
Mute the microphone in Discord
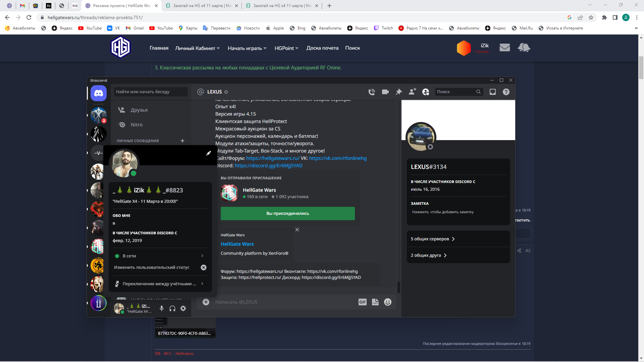coord(162,308)
